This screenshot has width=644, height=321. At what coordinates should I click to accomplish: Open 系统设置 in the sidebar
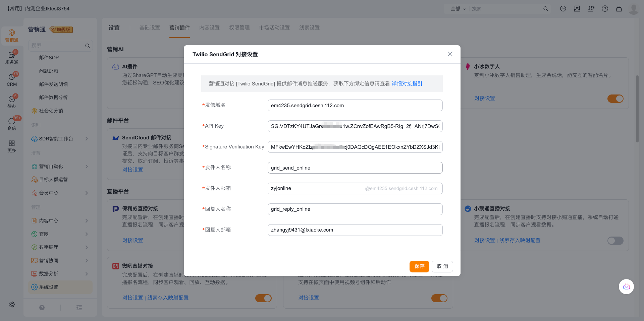click(61, 287)
